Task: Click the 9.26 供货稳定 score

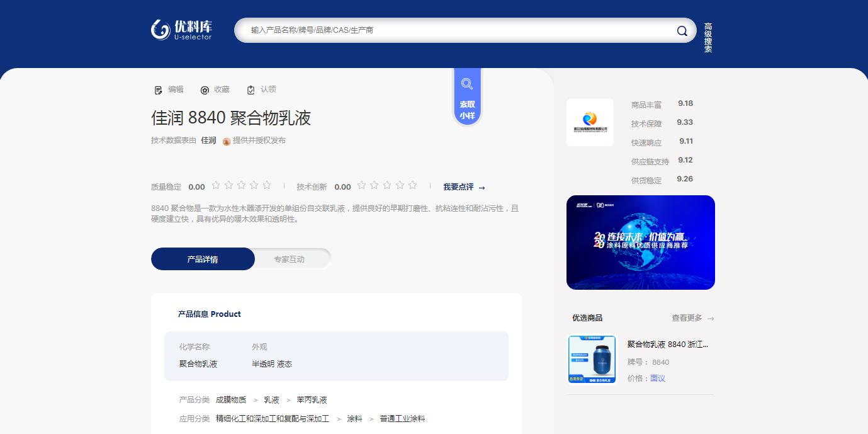Action: pos(685,179)
